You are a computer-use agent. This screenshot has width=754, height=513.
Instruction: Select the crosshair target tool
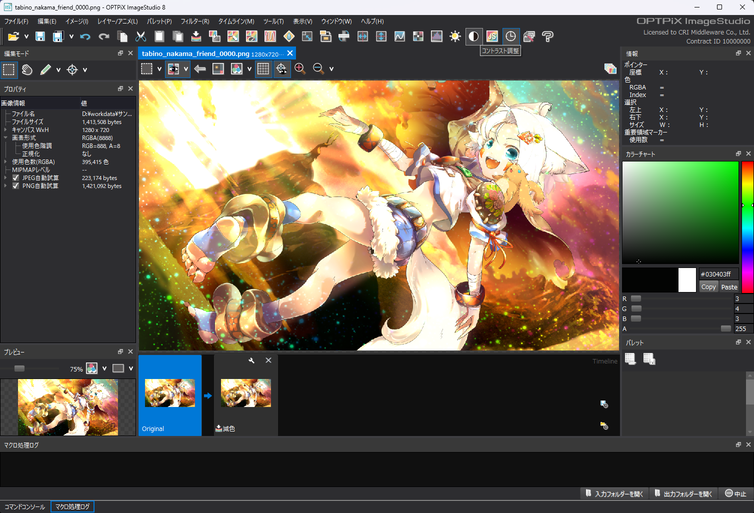72,70
